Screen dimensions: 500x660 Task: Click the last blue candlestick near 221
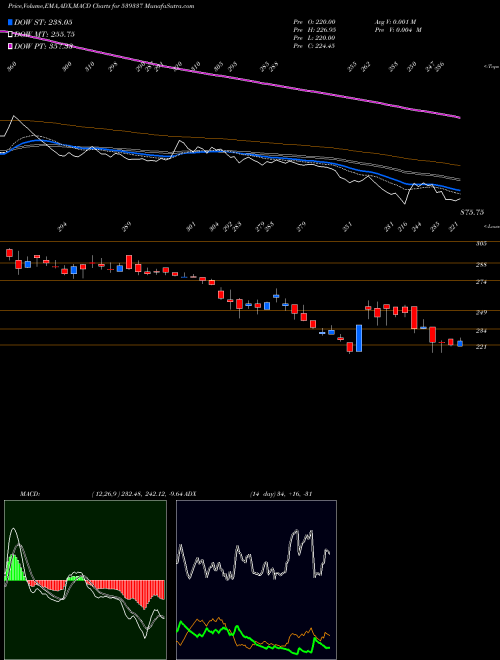point(460,343)
